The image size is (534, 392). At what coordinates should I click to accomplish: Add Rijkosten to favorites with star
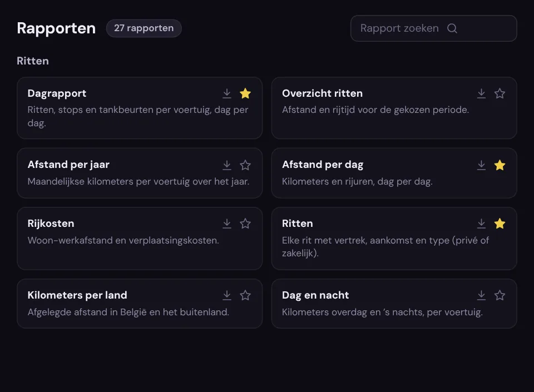(x=245, y=224)
